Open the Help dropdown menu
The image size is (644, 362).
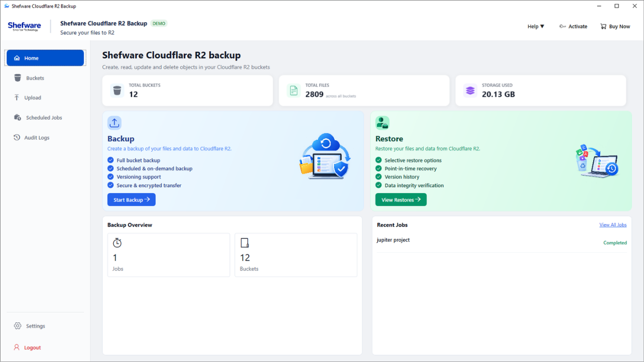536,27
